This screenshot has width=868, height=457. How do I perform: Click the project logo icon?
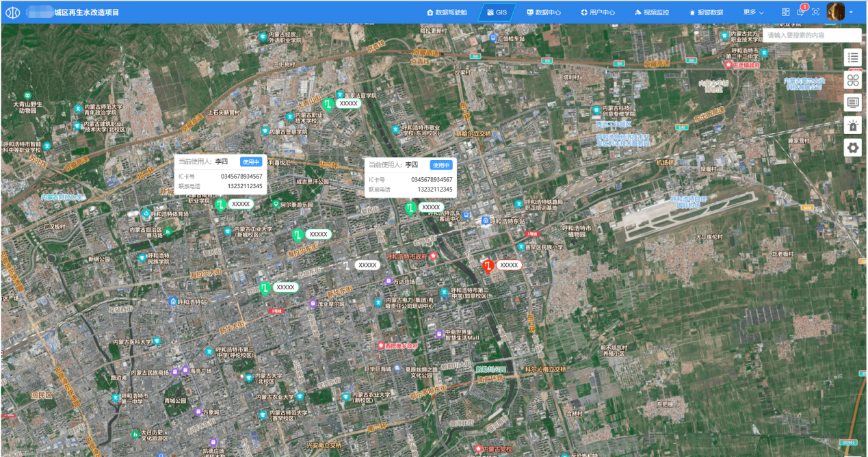click(12, 12)
